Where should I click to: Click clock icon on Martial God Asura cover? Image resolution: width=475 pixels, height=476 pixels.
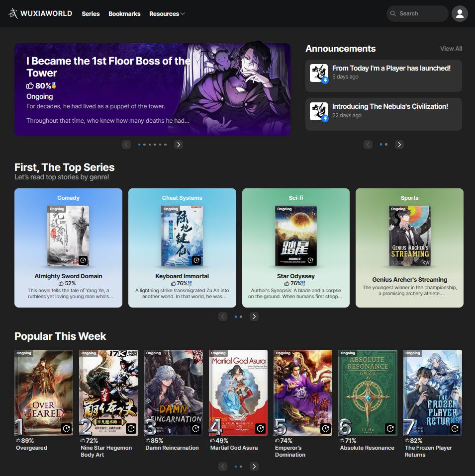point(261,428)
